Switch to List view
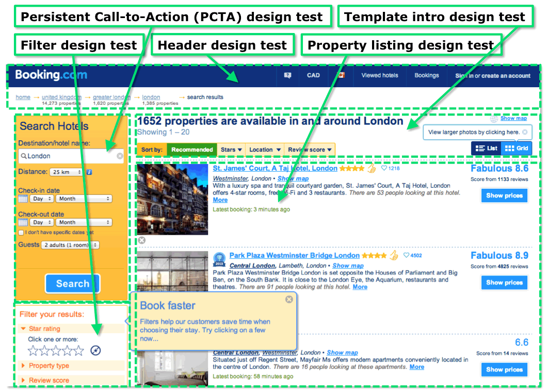This screenshot has width=548, height=392. (x=486, y=148)
